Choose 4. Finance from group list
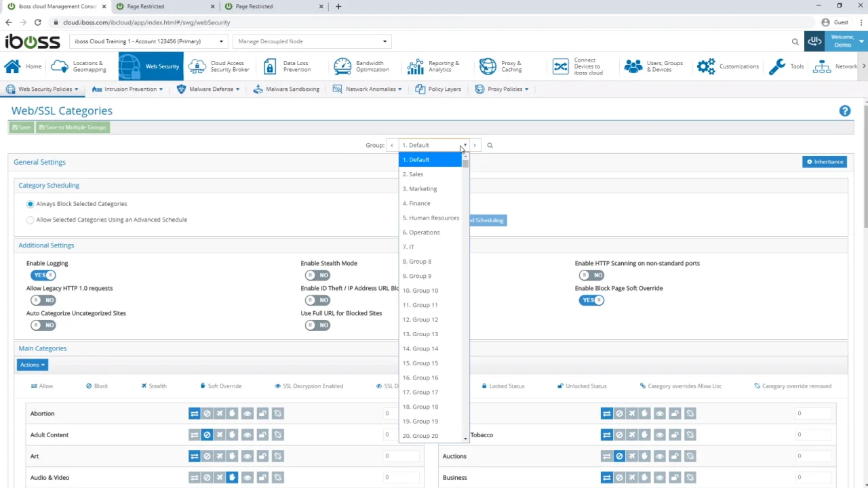The width and height of the screenshot is (868, 488). [430, 203]
